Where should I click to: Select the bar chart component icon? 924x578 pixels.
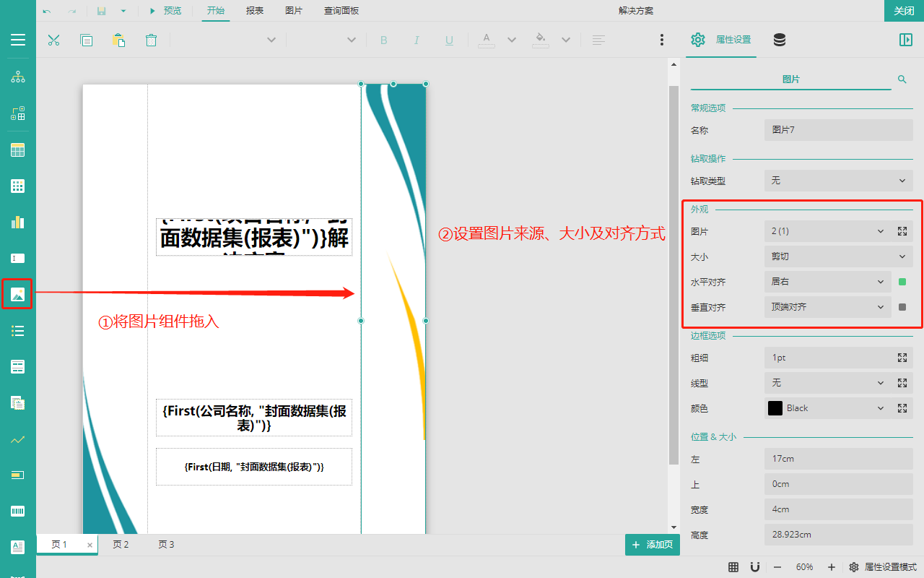pos(18,222)
